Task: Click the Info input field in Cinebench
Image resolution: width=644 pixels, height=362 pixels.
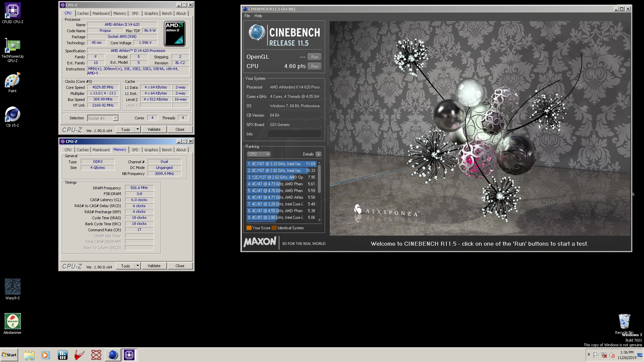Action: pos(295,134)
